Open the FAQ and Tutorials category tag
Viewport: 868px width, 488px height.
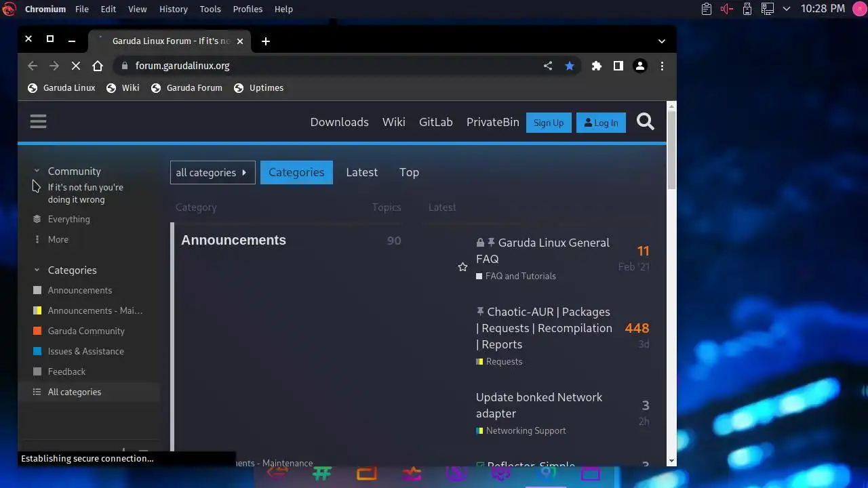pos(516,277)
